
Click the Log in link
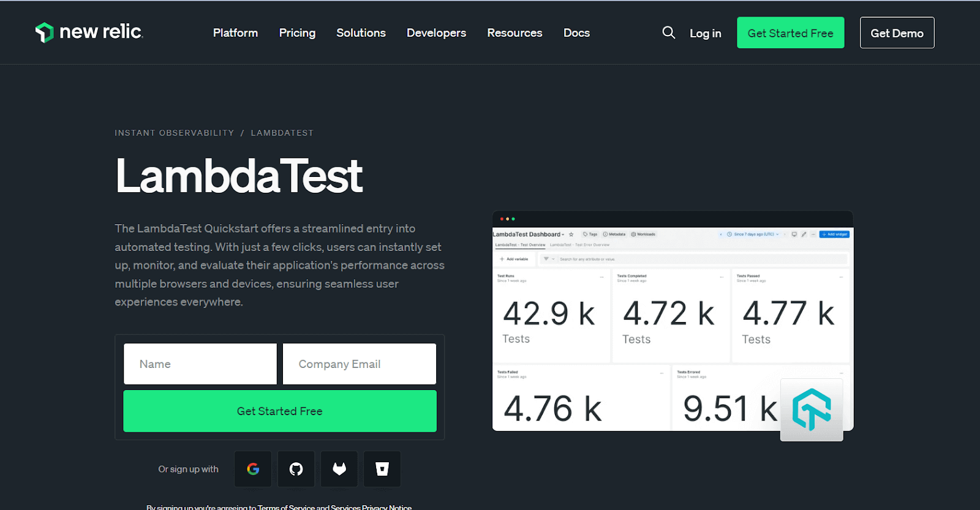pyautogui.click(x=706, y=33)
